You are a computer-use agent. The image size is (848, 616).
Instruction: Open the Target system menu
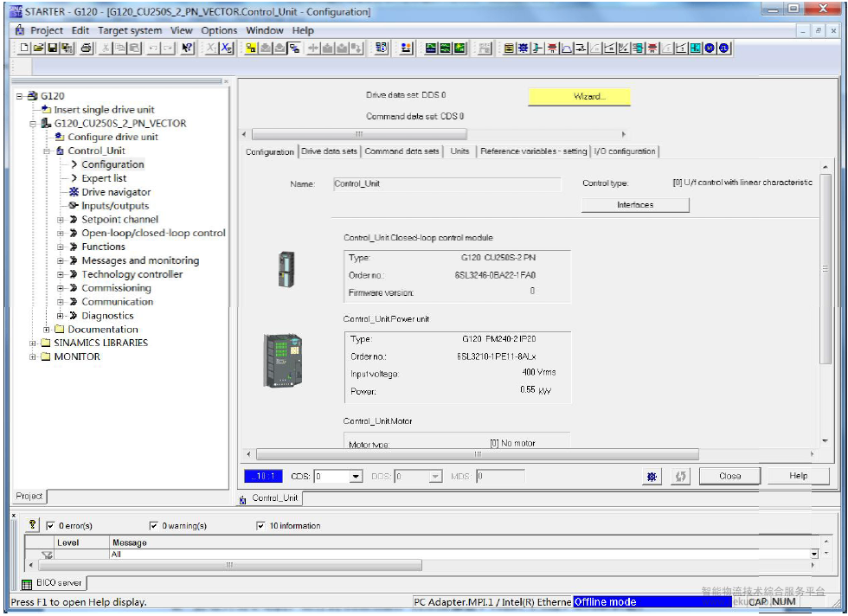point(130,30)
